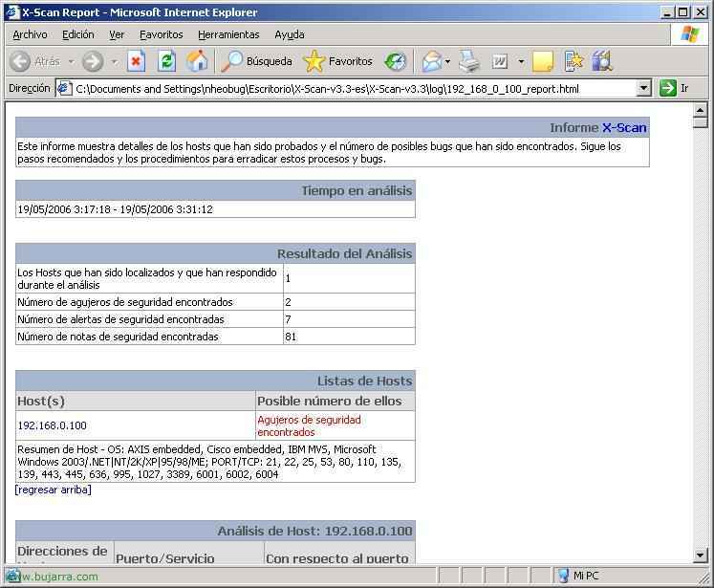Viewport: 714px width, 588px height.
Task: Open the Archivo menu
Action: click(30, 34)
